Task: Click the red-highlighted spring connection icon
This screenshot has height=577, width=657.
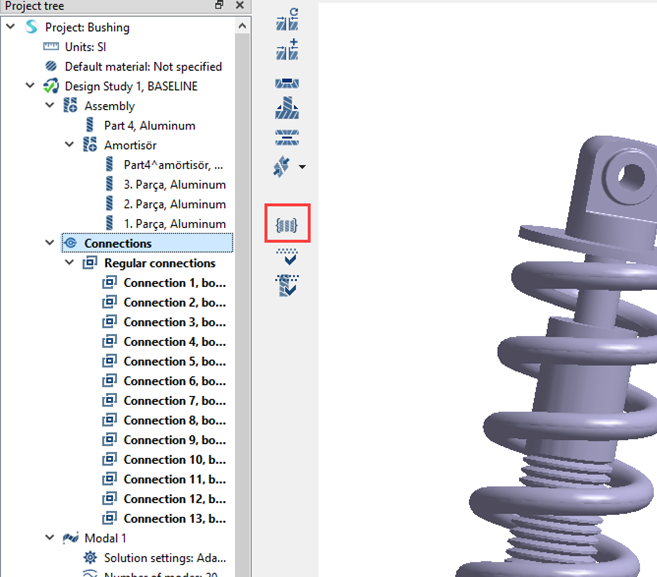Action: coord(287,225)
